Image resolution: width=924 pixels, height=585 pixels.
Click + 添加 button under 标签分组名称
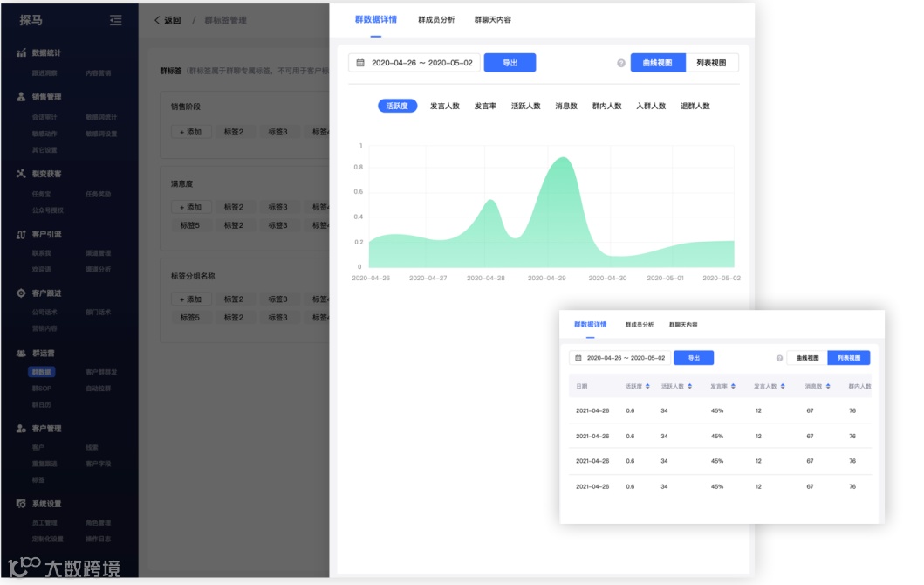[190, 299]
